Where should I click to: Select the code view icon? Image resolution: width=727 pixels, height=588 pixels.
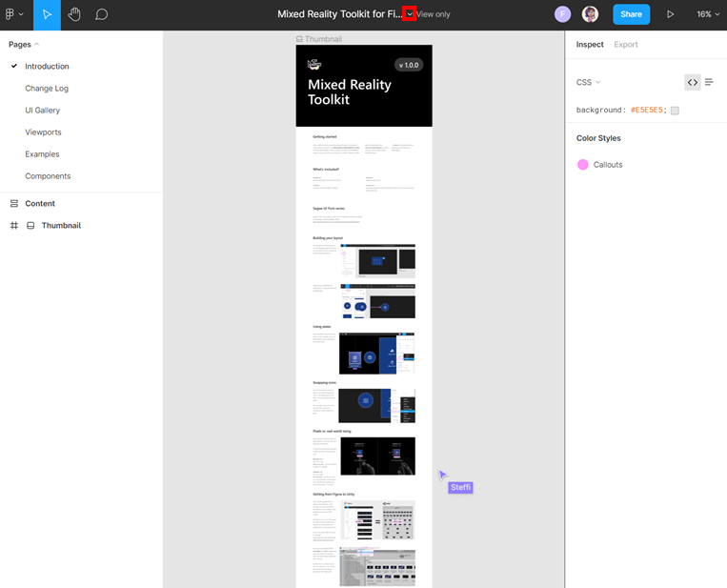tap(693, 82)
